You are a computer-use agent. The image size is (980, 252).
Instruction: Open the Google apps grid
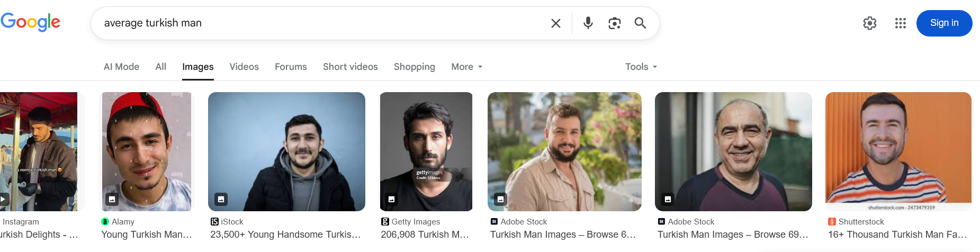tap(900, 23)
